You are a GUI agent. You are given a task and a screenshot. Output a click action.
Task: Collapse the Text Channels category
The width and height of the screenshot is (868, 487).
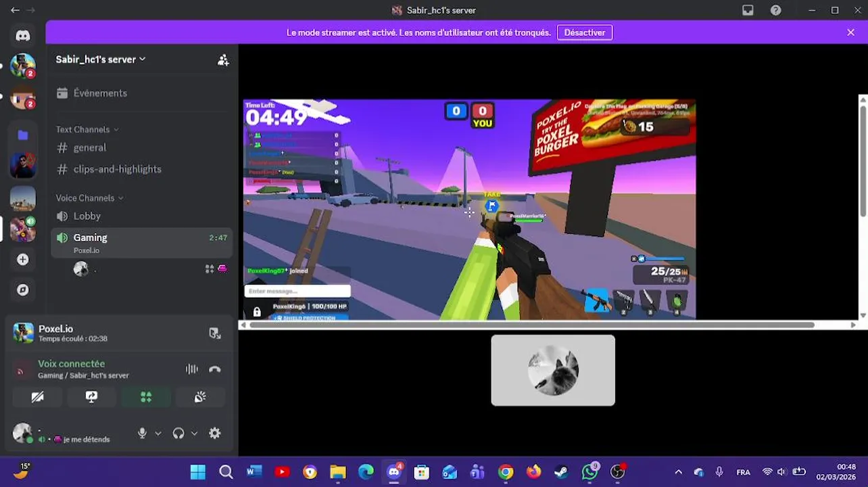87,129
